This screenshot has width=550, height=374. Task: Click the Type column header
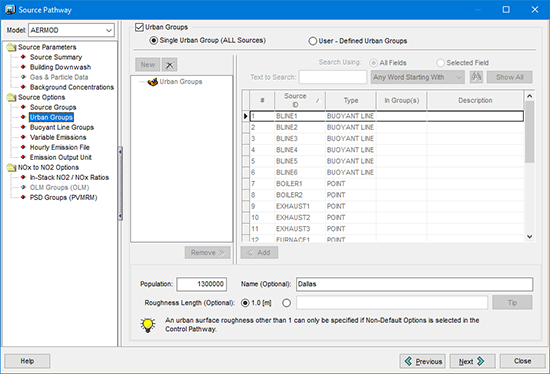(x=351, y=100)
